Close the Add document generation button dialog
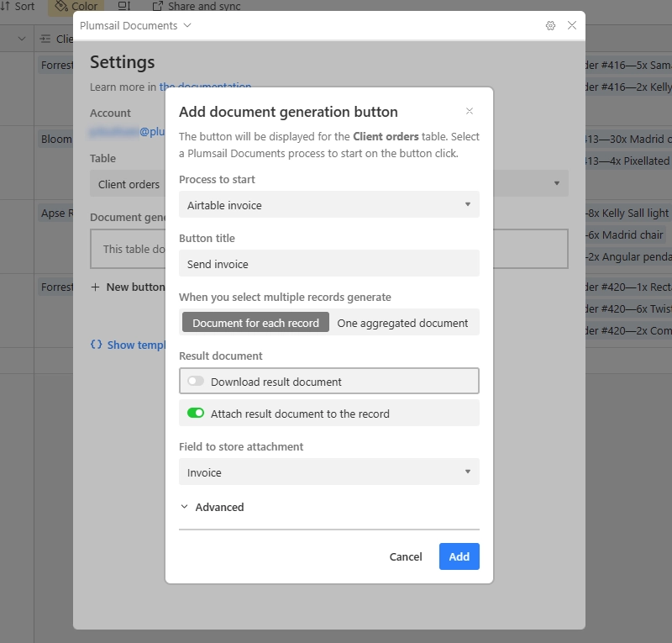Viewport: 672px width, 643px height. 470,111
